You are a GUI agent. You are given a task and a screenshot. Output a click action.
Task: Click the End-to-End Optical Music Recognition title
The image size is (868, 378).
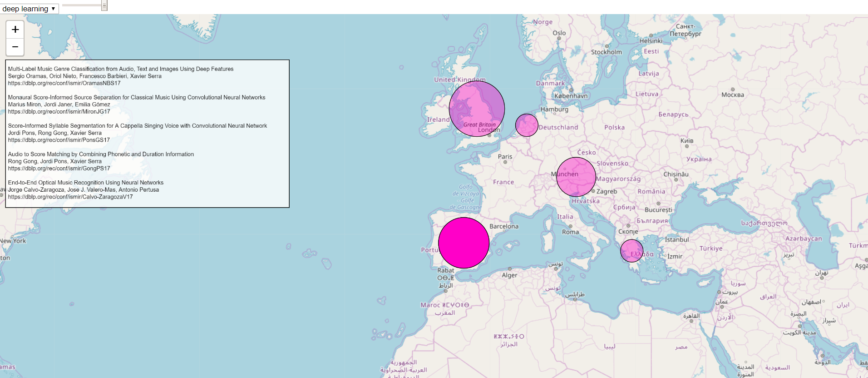click(86, 183)
